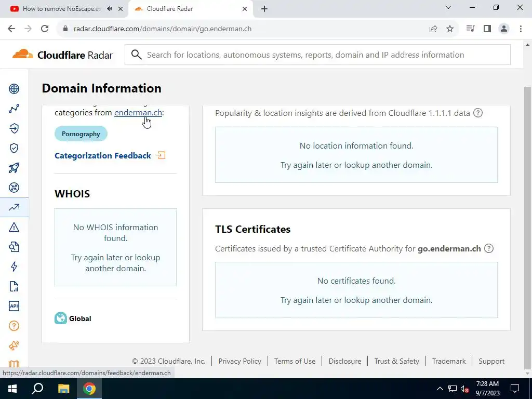Screen dimensions: 532x399
Task: Toggle the Chrome side panel icon
Action: (487, 29)
